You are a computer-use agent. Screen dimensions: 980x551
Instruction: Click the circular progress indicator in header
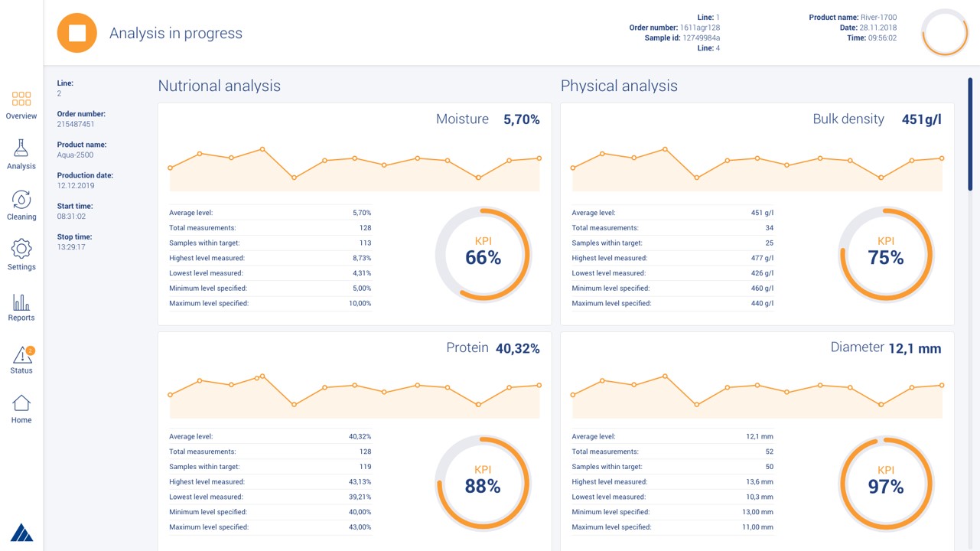pyautogui.click(x=945, y=33)
